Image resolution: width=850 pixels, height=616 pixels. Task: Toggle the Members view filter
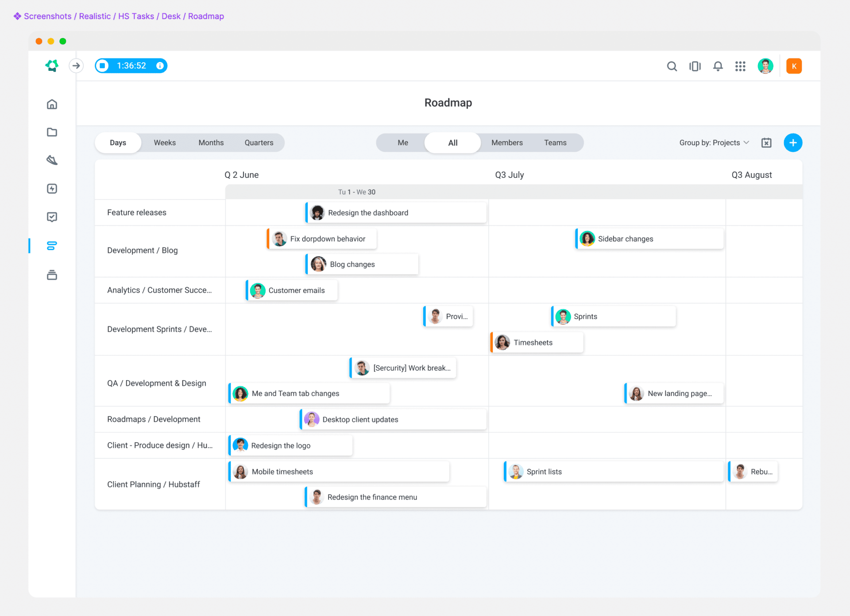click(x=507, y=142)
